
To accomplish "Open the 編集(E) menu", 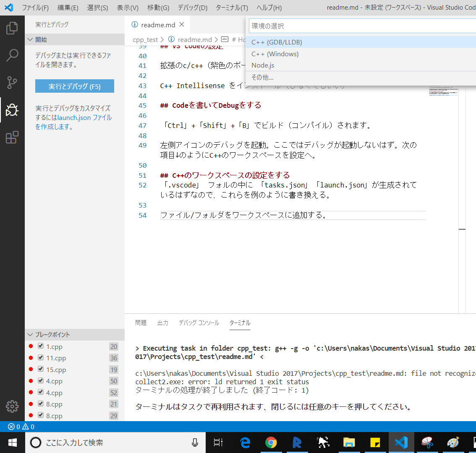I will pyautogui.click(x=68, y=8).
